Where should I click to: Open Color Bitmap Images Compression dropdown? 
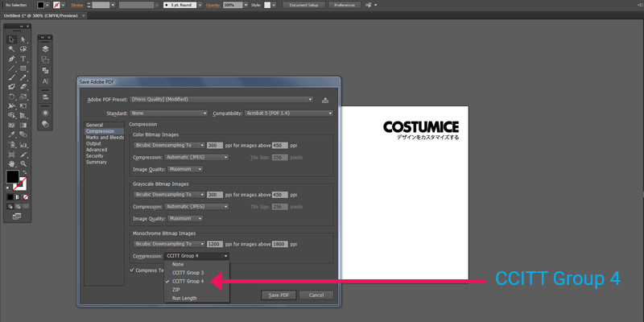[196, 157]
